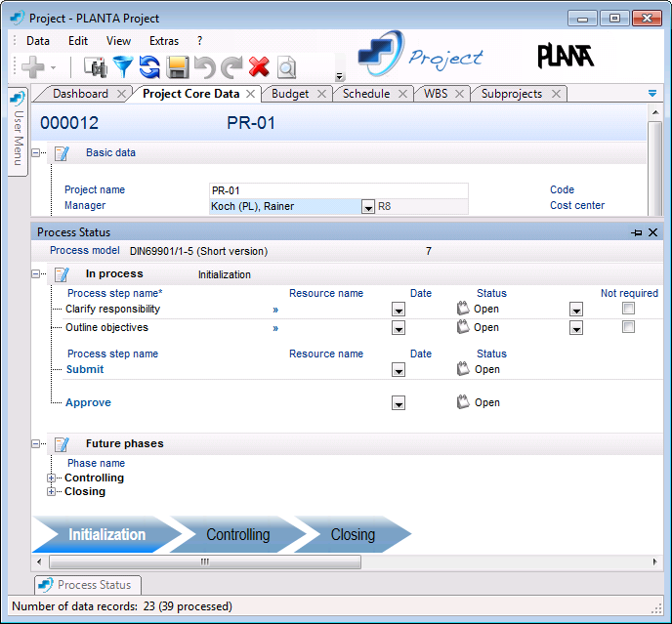Collapse the In process section
Screen dimensions: 672x624
(36, 273)
